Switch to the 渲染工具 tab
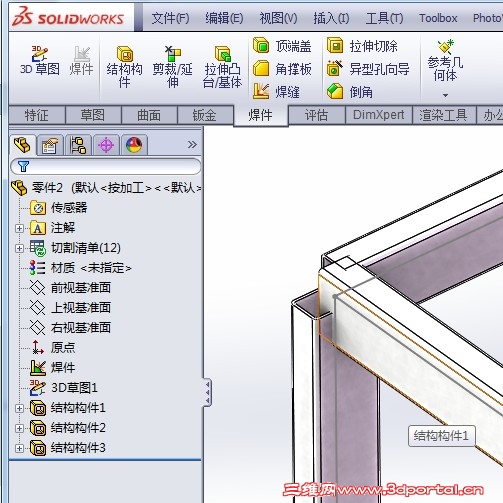The height and width of the screenshot is (503, 503). tap(443, 115)
